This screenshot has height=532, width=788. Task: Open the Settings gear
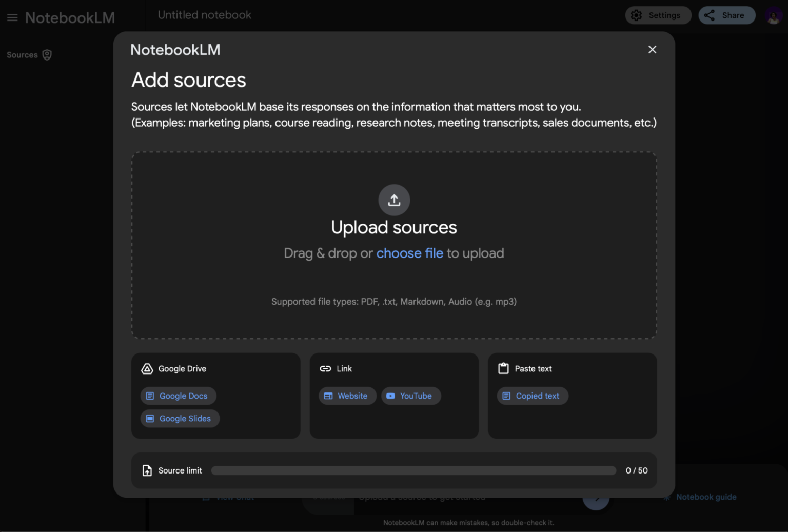click(636, 15)
